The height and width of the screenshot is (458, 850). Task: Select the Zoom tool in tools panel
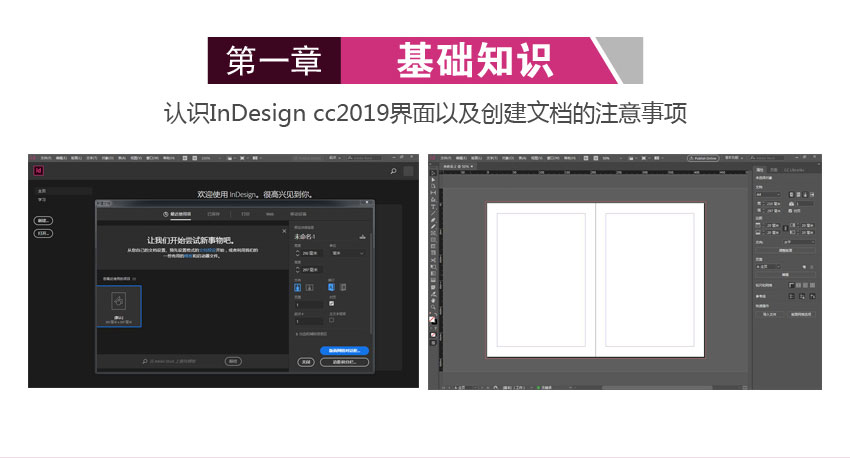433,308
